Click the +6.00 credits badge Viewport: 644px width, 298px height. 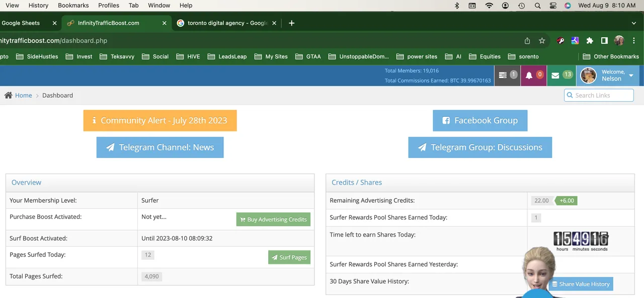(566, 200)
